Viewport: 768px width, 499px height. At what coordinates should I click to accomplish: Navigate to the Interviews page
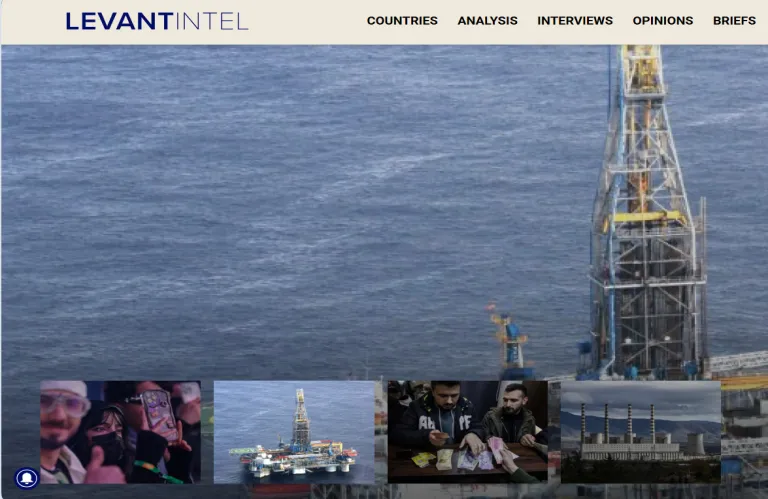point(574,21)
